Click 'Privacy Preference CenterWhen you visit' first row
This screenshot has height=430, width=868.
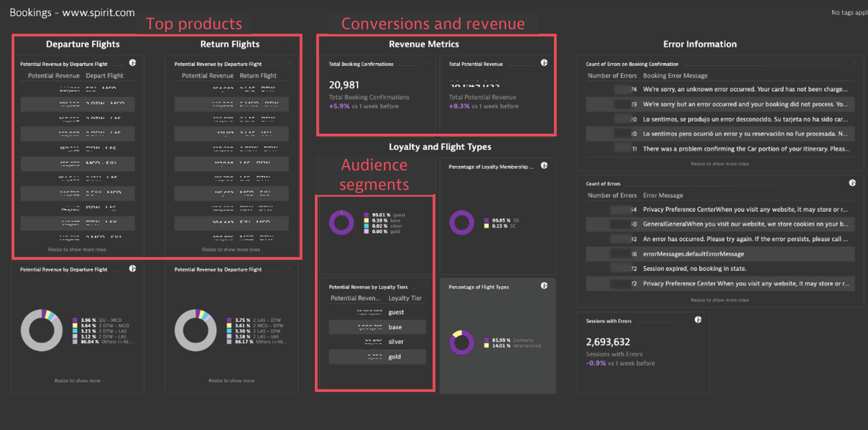coord(720,209)
